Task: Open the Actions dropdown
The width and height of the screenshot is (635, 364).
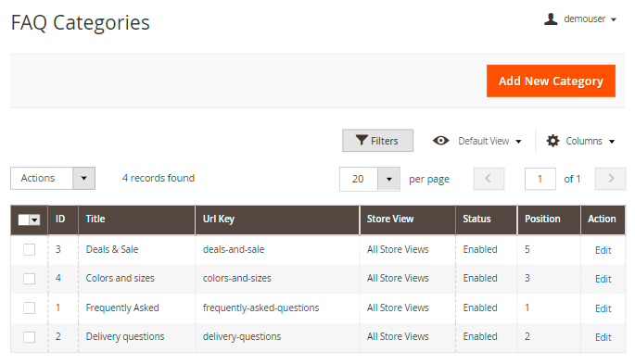Action: [x=53, y=179]
